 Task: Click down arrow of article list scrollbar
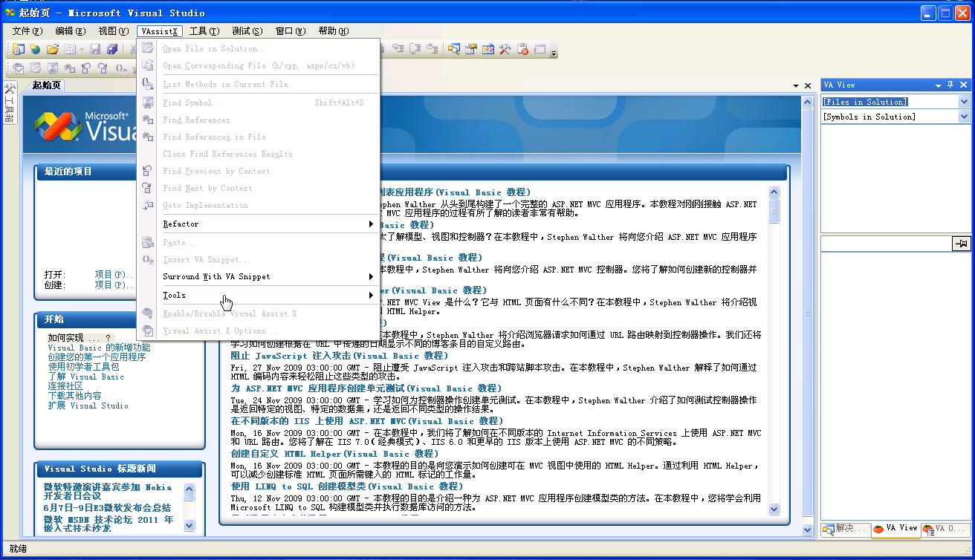pyautogui.click(x=774, y=509)
